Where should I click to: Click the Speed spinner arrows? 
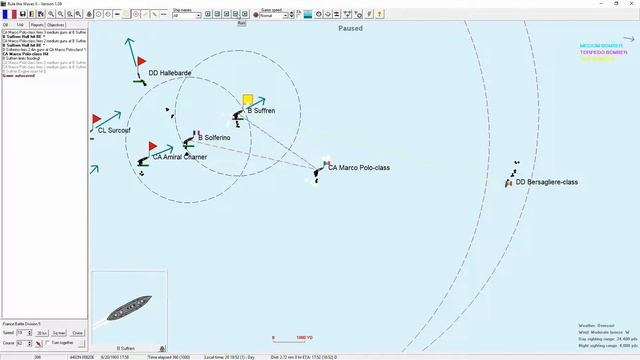coord(29,333)
